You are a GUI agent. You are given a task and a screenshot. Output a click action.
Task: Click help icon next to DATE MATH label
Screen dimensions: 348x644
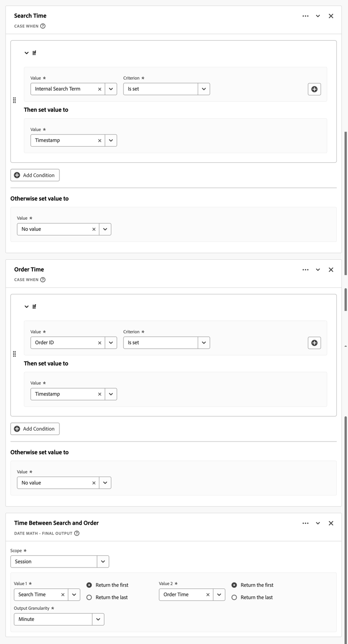click(77, 533)
